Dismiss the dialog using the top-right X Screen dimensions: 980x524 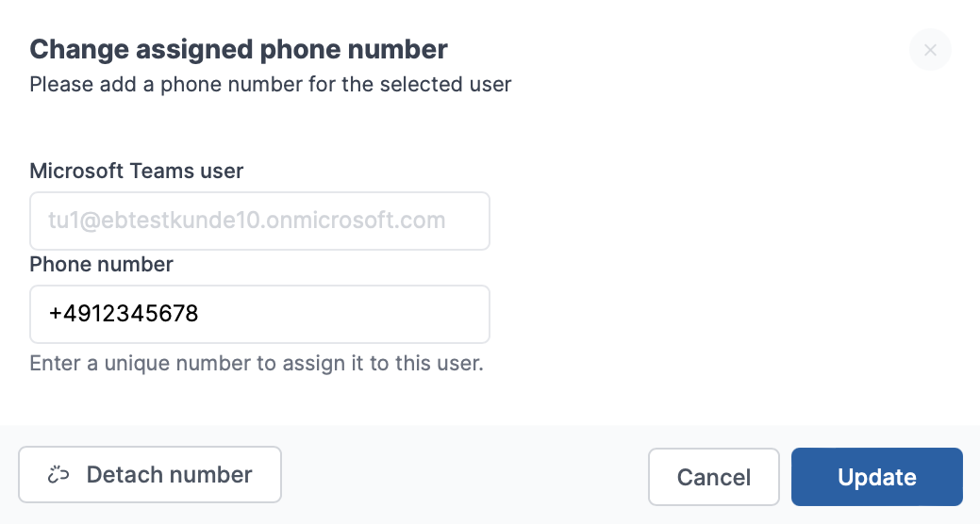pos(930,50)
